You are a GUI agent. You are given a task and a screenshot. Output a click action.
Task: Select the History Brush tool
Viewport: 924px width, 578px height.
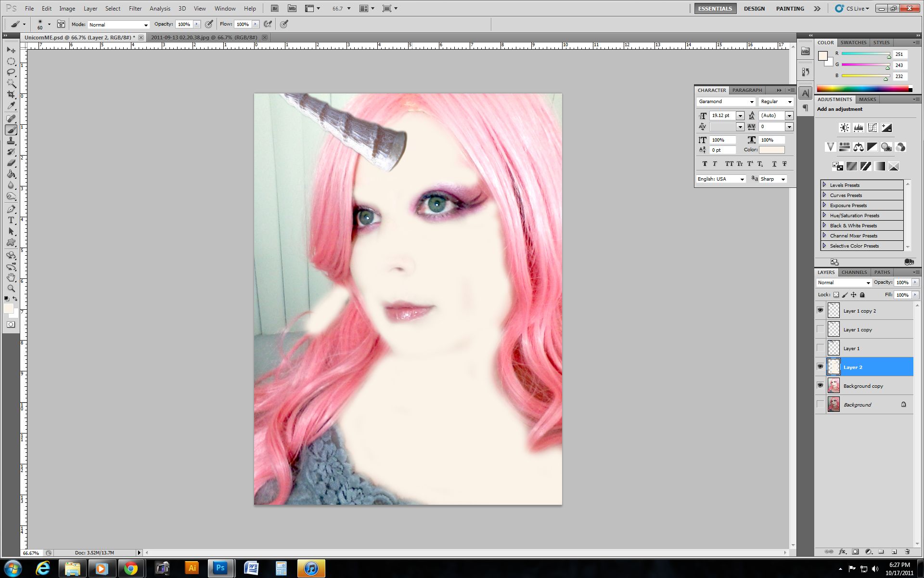click(11, 152)
